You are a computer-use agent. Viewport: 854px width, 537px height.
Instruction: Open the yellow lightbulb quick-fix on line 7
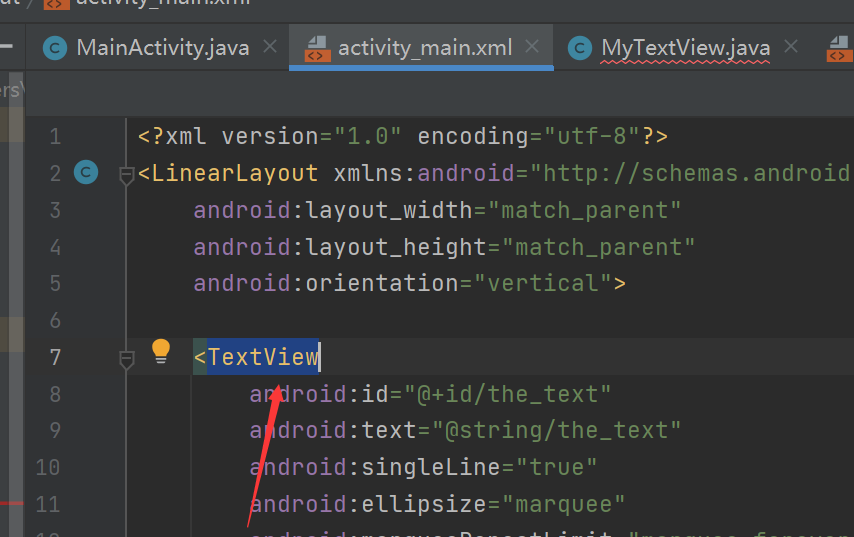[x=161, y=351]
